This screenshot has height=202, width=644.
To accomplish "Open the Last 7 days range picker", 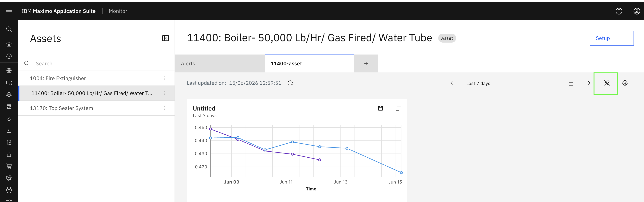I will click(x=520, y=83).
